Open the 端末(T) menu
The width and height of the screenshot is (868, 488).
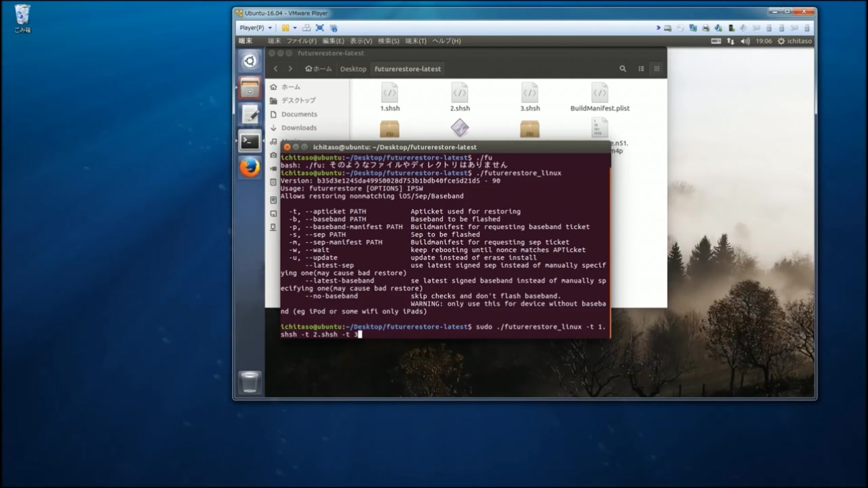point(416,41)
